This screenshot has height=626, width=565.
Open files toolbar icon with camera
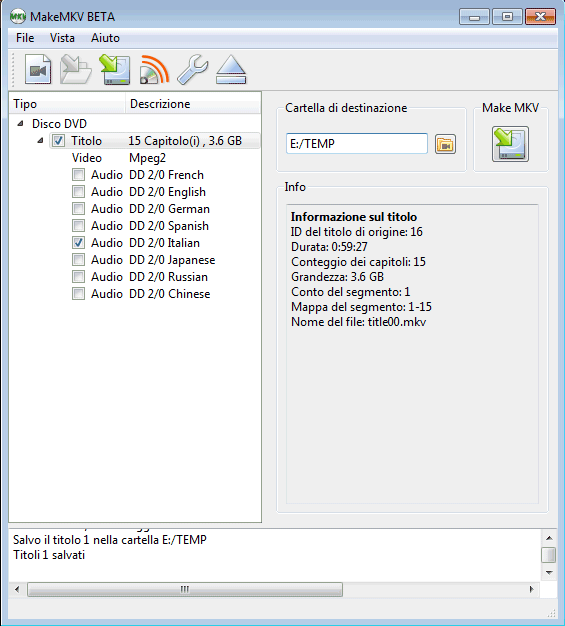pos(38,70)
